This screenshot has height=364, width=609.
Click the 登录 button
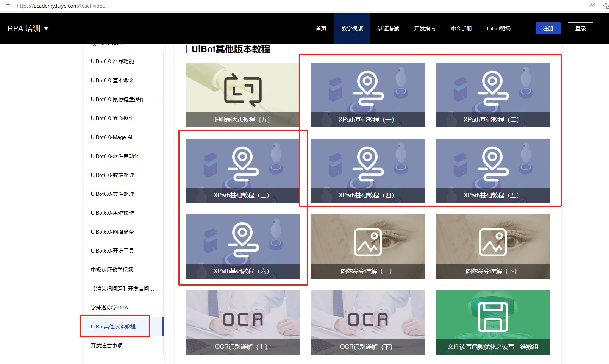pos(580,28)
